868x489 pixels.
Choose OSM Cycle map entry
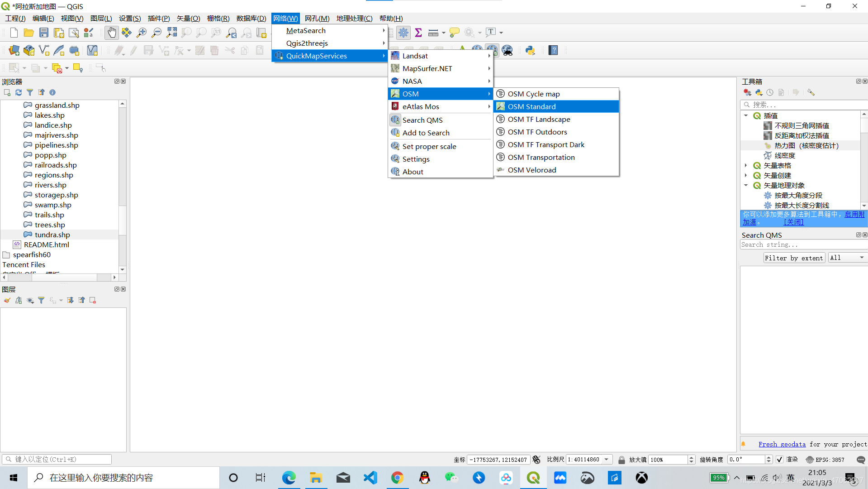(556, 94)
